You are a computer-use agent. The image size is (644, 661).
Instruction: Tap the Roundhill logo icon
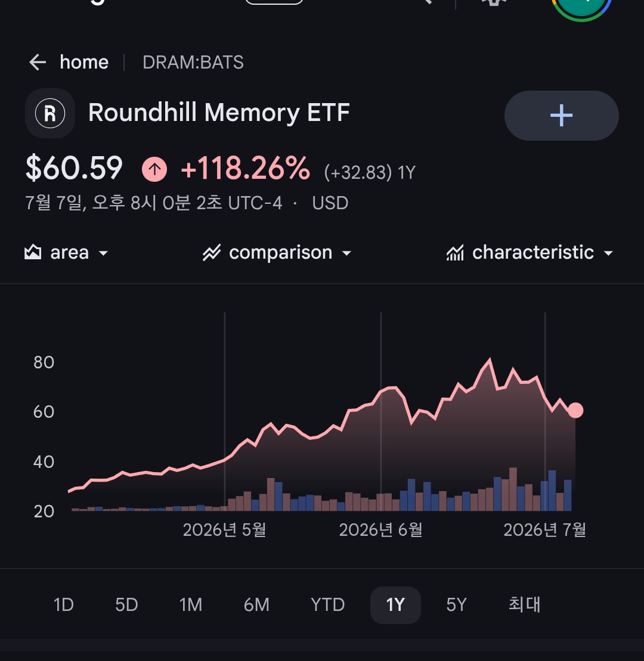tap(50, 113)
